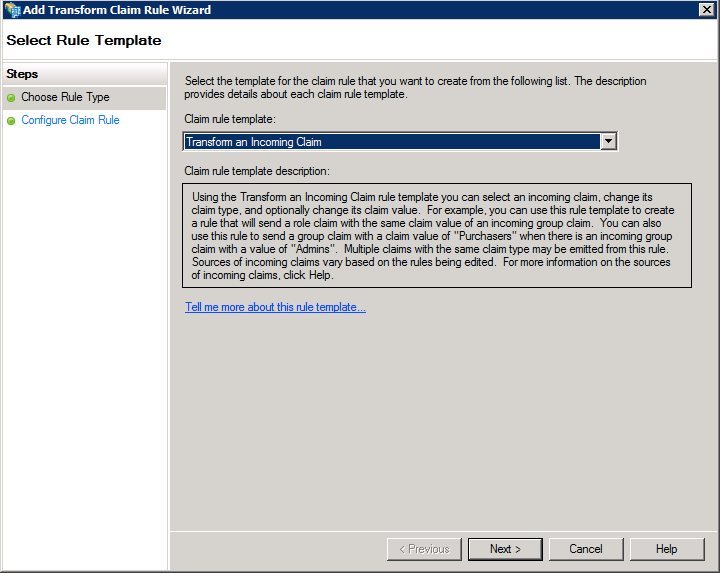
Task: Cancel the wizard
Action: pos(585,549)
